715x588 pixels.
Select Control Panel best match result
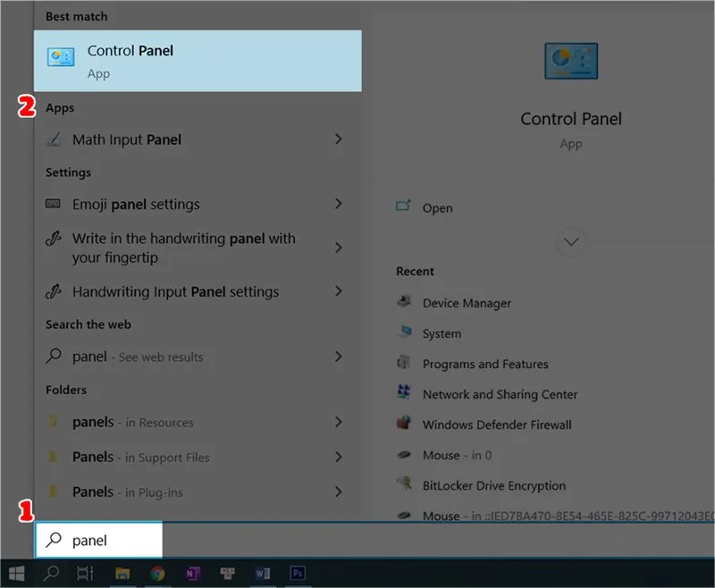pos(198,61)
